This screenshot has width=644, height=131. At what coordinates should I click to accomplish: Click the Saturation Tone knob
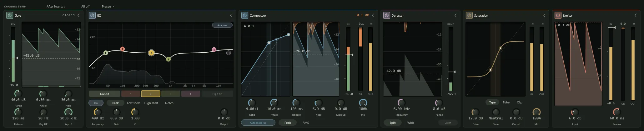click(x=496, y=112)
